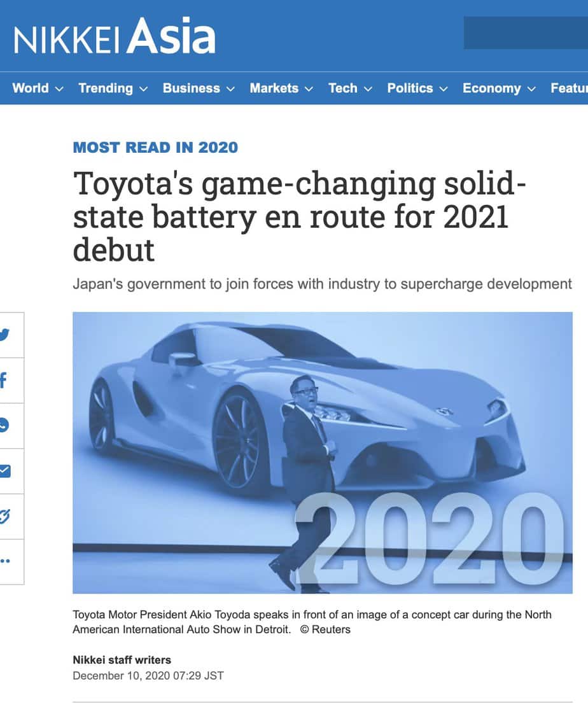
Task: Share article on Twitter
Action: pos(6,335)
